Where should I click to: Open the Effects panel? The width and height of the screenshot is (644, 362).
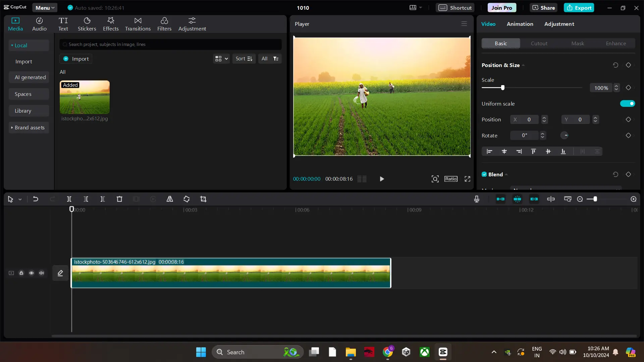pos(111,24)
